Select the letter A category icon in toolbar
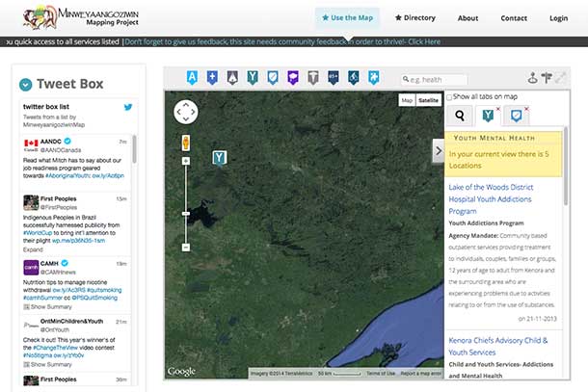This screenshot has width=588, height=392. coord(192,77)
